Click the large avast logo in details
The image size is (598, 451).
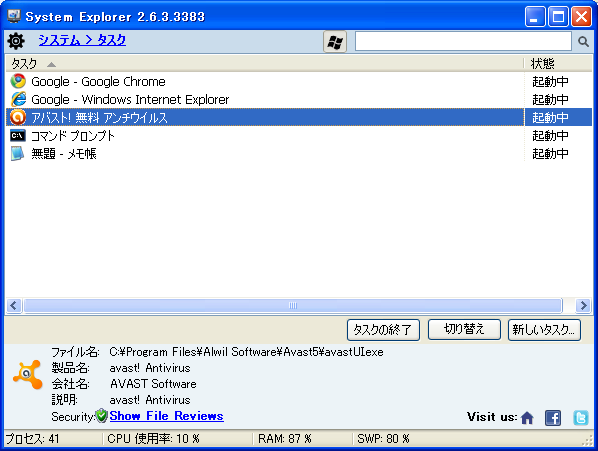click(x=27, y=374)
